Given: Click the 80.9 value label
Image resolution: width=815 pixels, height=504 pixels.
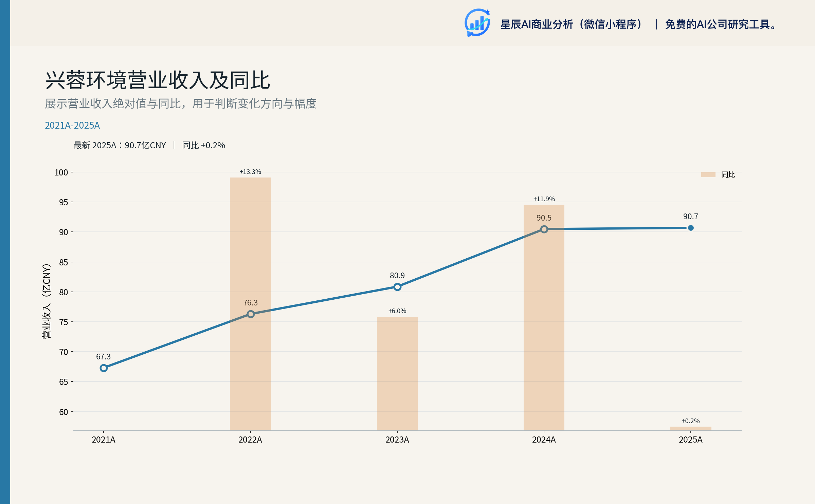Looking at the screenshot, I should [397, 276].
